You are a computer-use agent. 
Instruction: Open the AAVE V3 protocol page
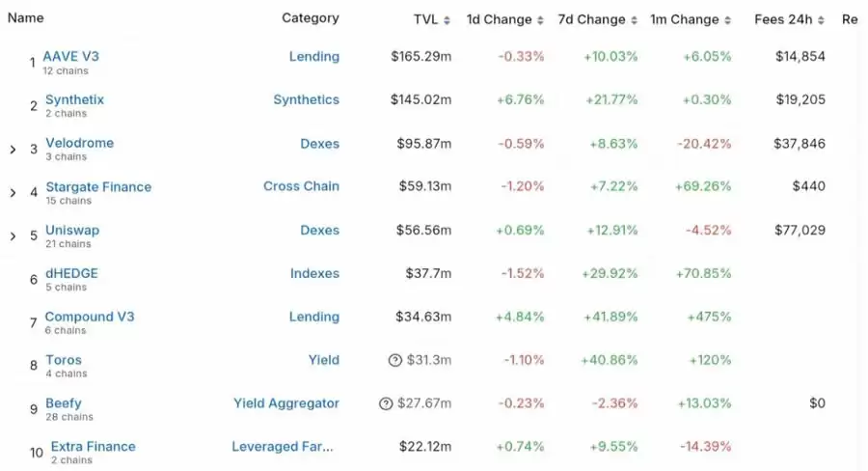click(x=70, y=56)
